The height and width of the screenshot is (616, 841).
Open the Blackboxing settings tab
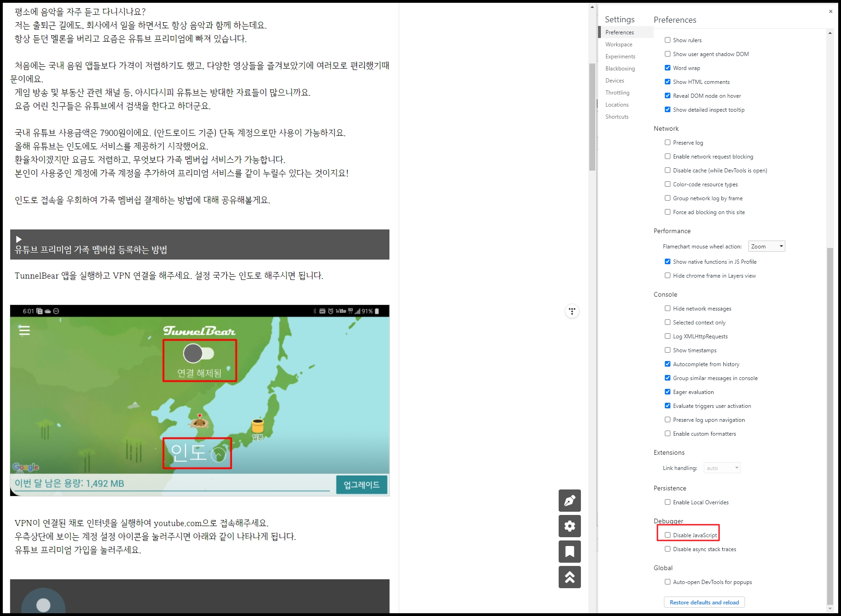[620, 69]
